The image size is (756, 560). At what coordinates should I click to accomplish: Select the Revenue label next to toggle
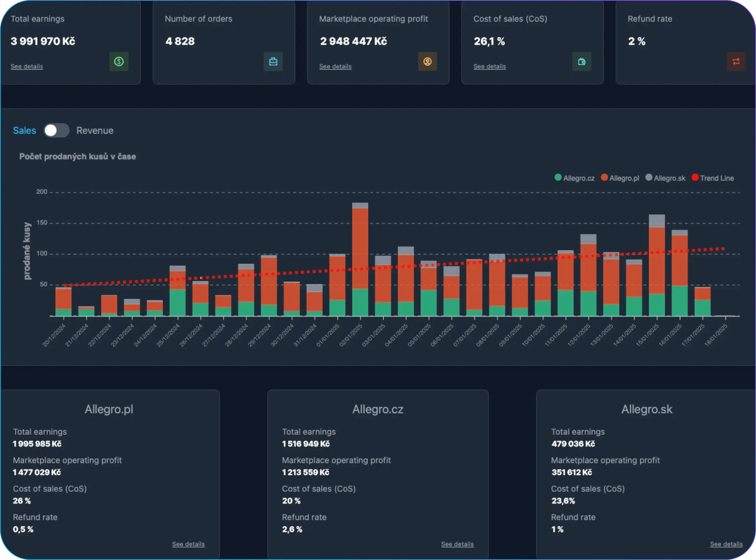95,130
